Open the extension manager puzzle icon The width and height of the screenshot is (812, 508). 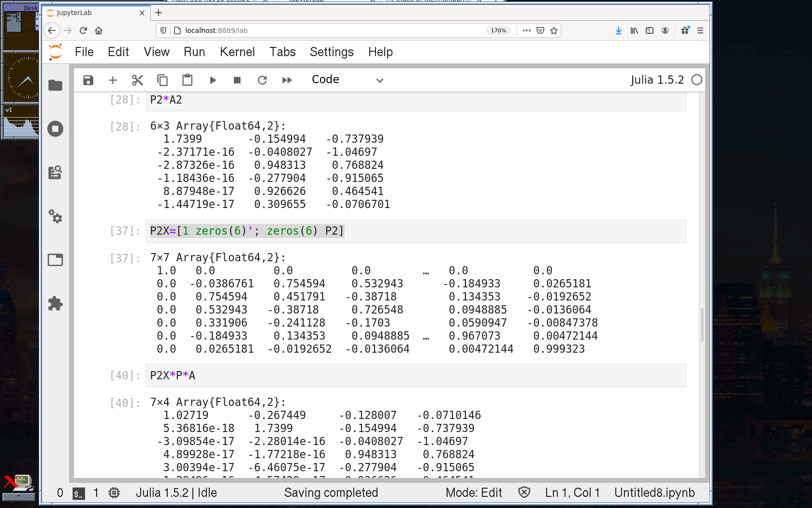(56, 303)
